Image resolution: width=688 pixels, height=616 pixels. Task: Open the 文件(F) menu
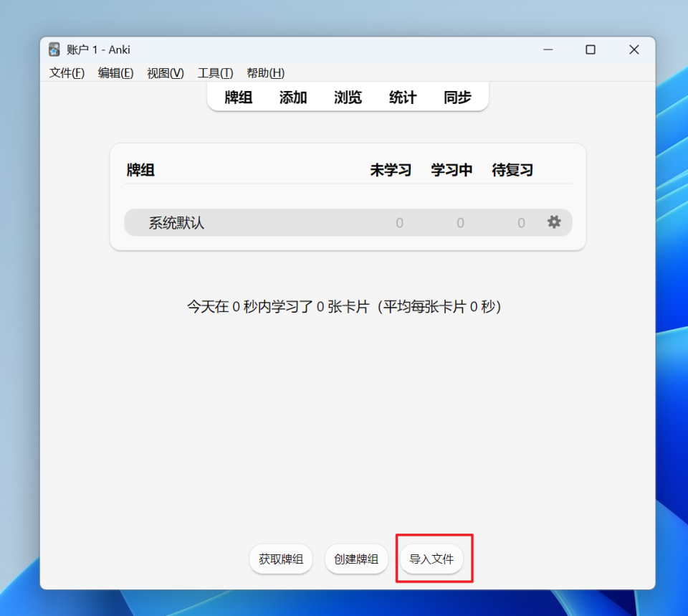click(x=67, y=73)
